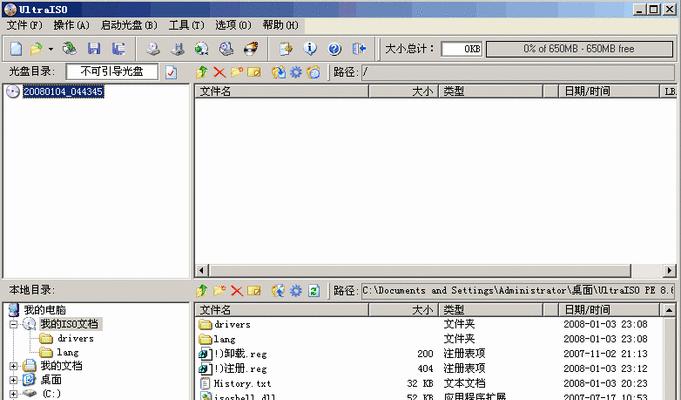Select drivers folder in local tree

(75, 338)
